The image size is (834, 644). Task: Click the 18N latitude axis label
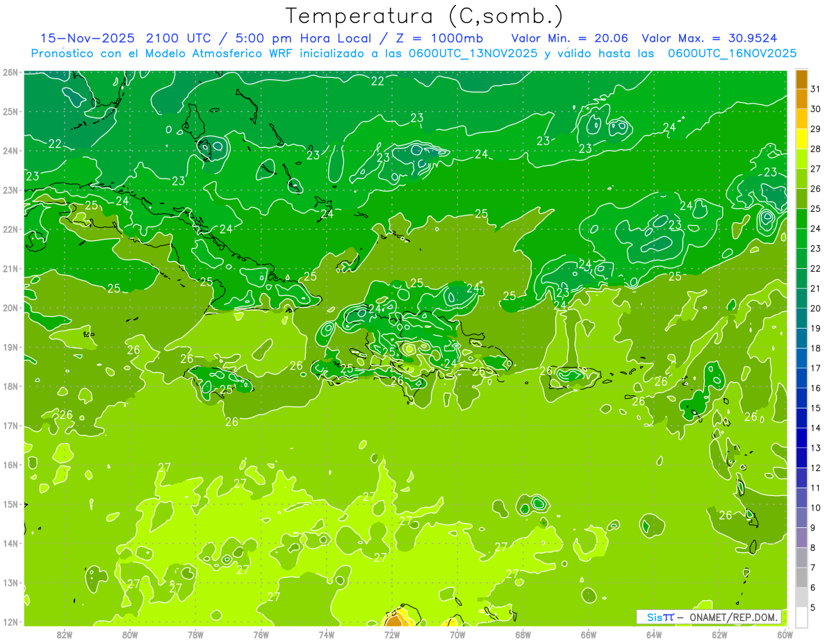tap(10, 386)
